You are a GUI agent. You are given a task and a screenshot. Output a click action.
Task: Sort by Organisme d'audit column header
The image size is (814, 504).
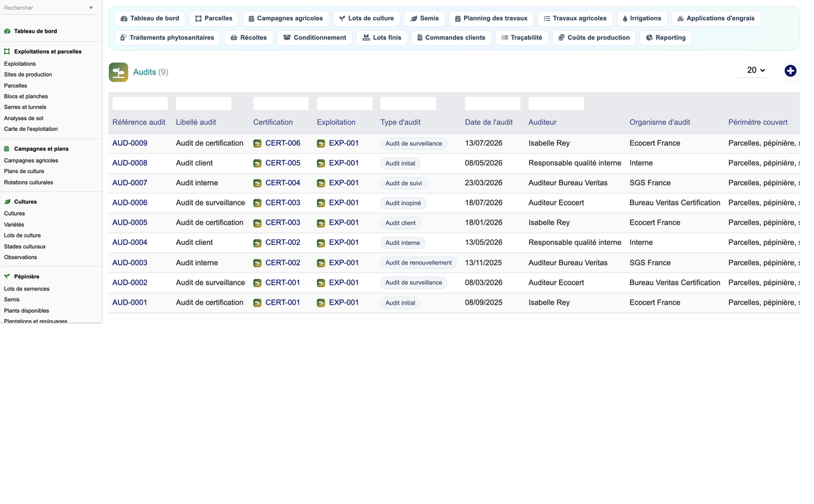click(x=659, y=122)
